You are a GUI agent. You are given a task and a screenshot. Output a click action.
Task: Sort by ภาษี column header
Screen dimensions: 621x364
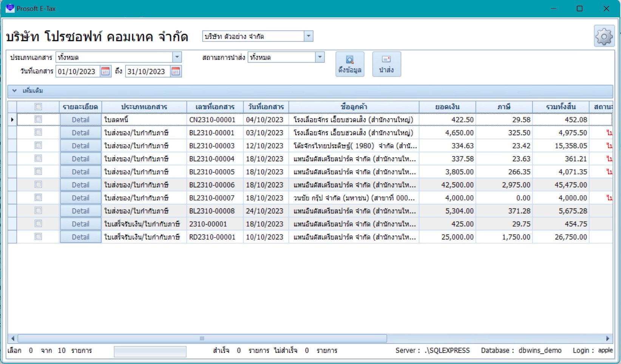click(504, 107)
